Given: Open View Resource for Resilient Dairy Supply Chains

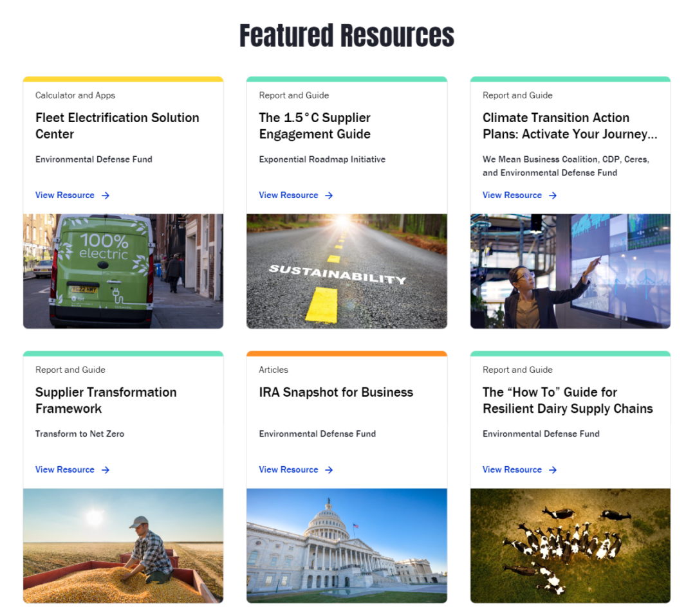Looking at the screenshot, I should [x=519, y=470].
